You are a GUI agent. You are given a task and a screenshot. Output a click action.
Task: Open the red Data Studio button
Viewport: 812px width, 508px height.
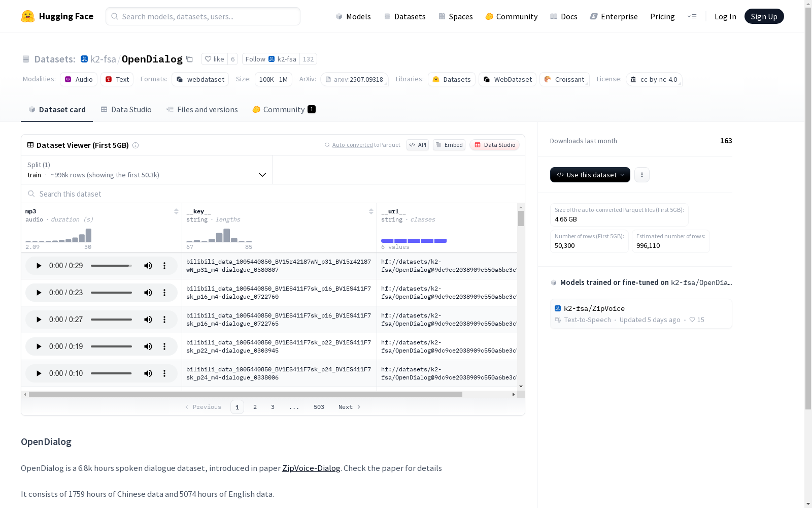494,145
